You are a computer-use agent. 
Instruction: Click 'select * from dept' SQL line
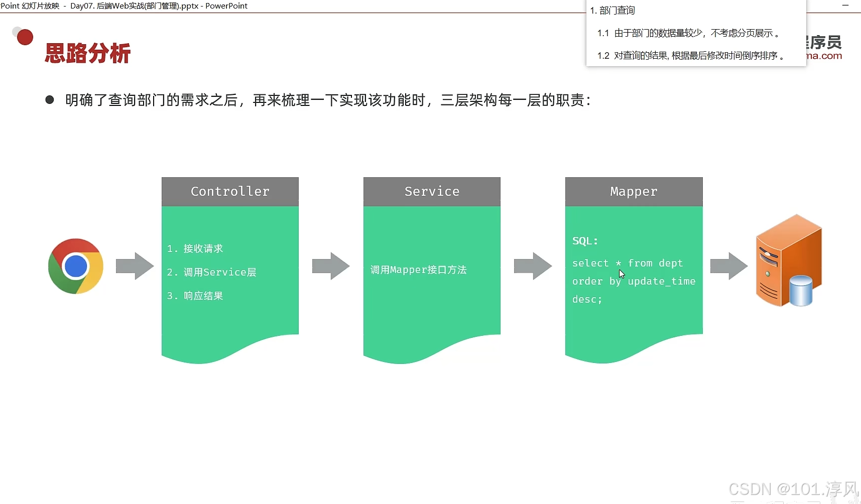(x=628, y=263)
